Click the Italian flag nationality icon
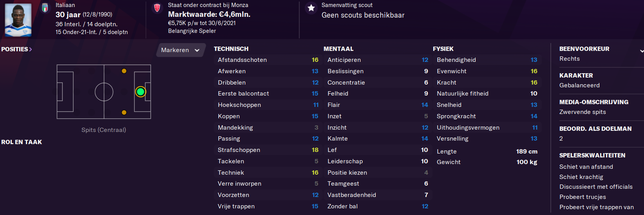 click(45, 8)
